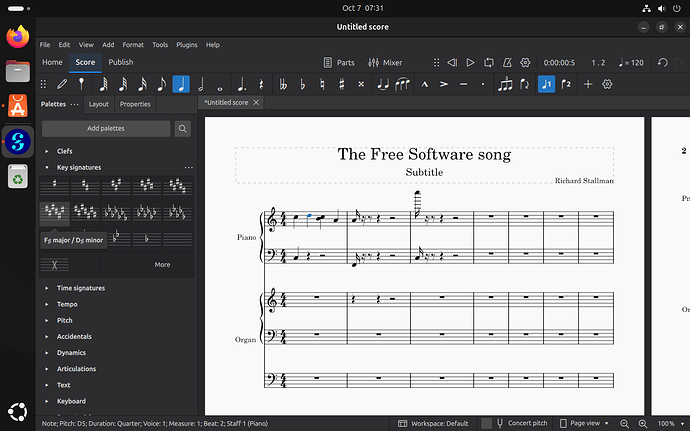Toggle Voice 2 note input

[566, 85]
